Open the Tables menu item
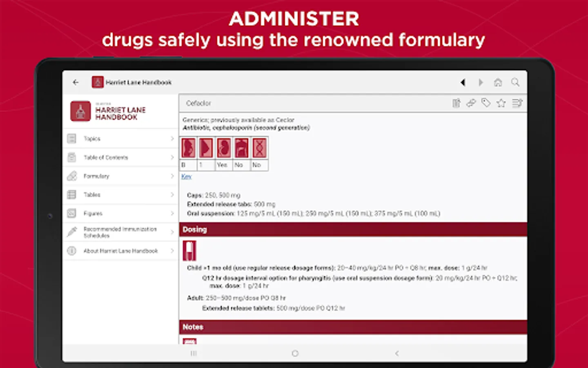 [120, 195]
